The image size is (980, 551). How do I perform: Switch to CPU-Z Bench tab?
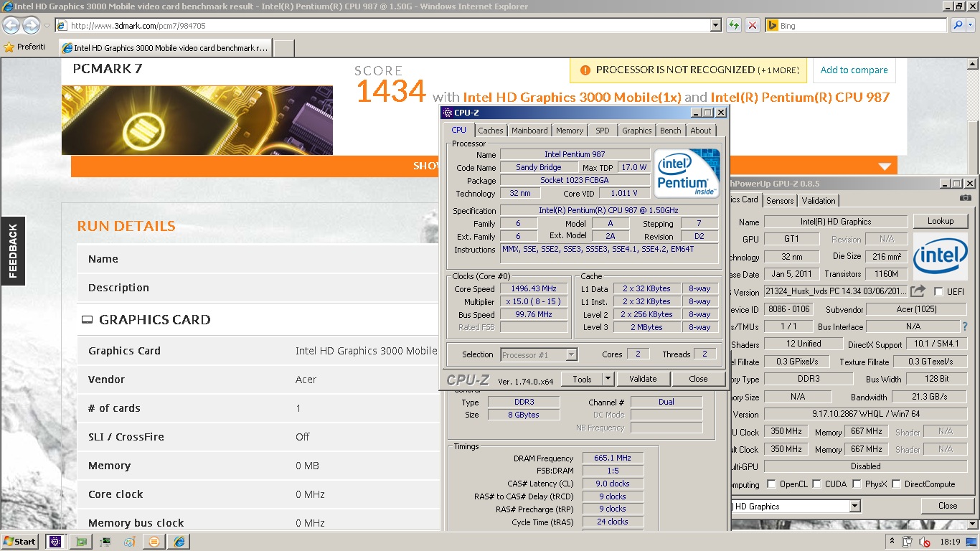(x=671, y=131)
